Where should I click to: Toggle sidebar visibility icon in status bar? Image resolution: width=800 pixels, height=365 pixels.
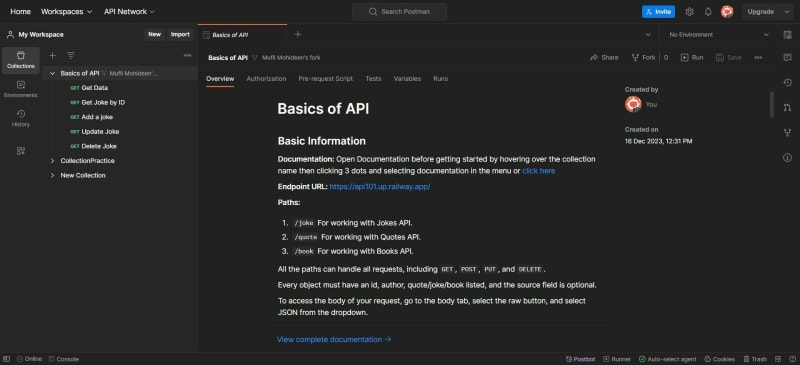[x=7, y=359]
